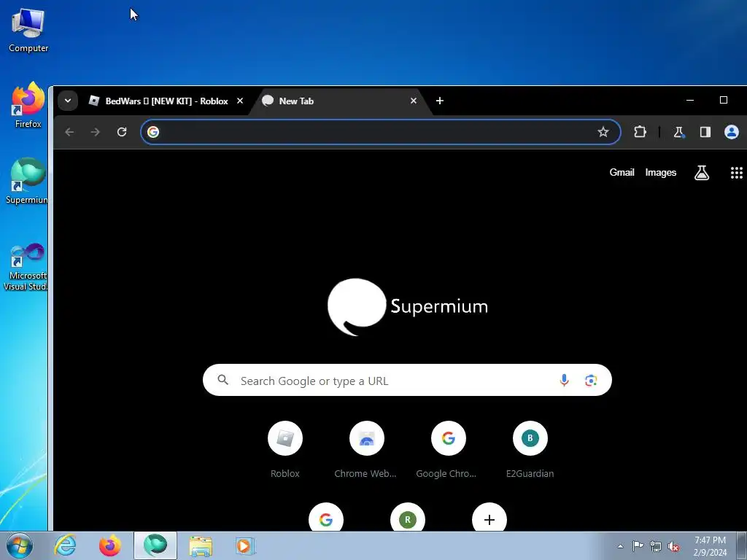The image size is (747, 560).
Task: Close the New Tab tab
Action: 414,101
